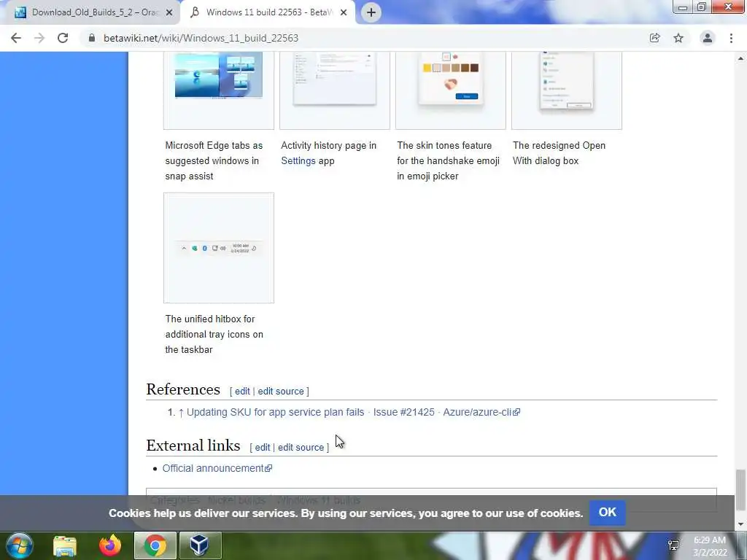This screenshot has height=560, width=747.
Task: Open the unified tray hitbox thumbnail
Action: pyautogui.click(x=219, y=248)
